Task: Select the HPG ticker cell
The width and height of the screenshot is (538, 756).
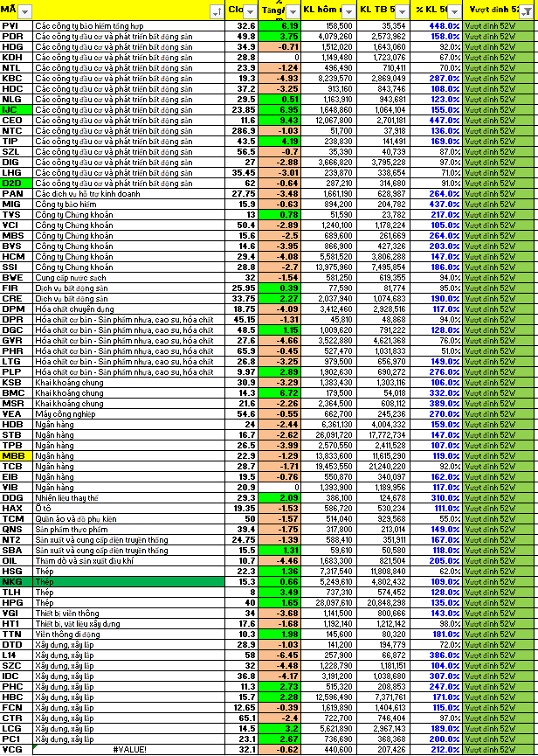Action: click(x=16, y=602)
